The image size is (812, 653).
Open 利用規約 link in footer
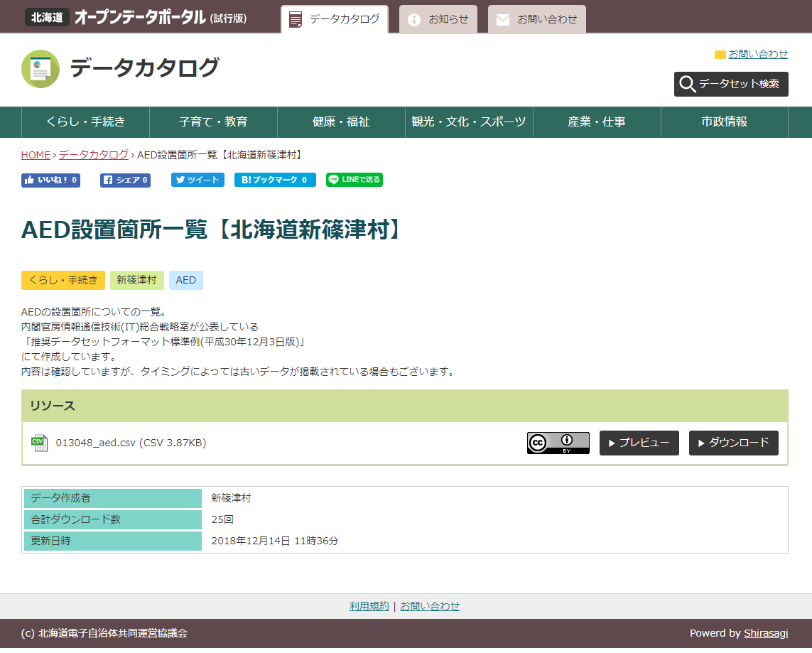click(369, 606)
